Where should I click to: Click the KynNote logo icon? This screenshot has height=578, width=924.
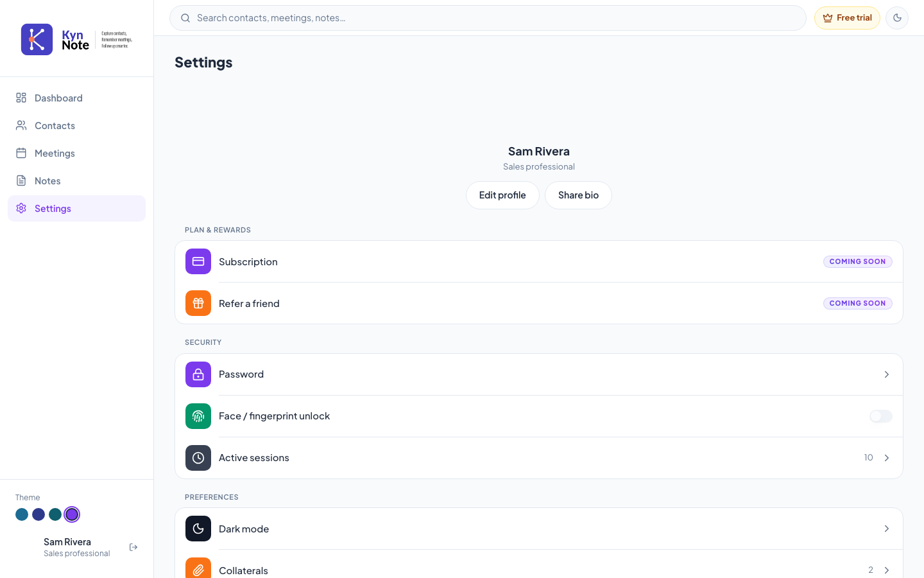pyautogui.click(x=37, y=39)
